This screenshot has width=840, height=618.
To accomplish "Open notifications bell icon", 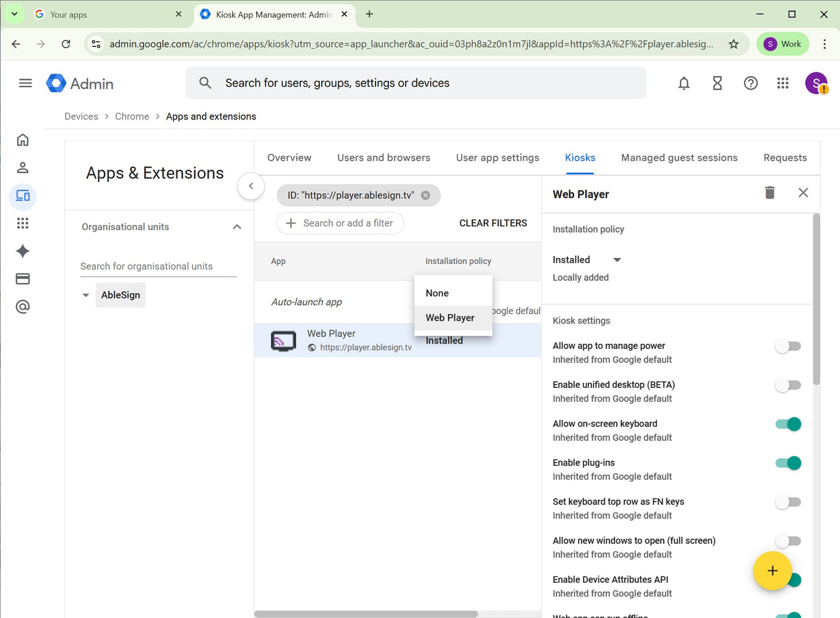I will (684, 84).
